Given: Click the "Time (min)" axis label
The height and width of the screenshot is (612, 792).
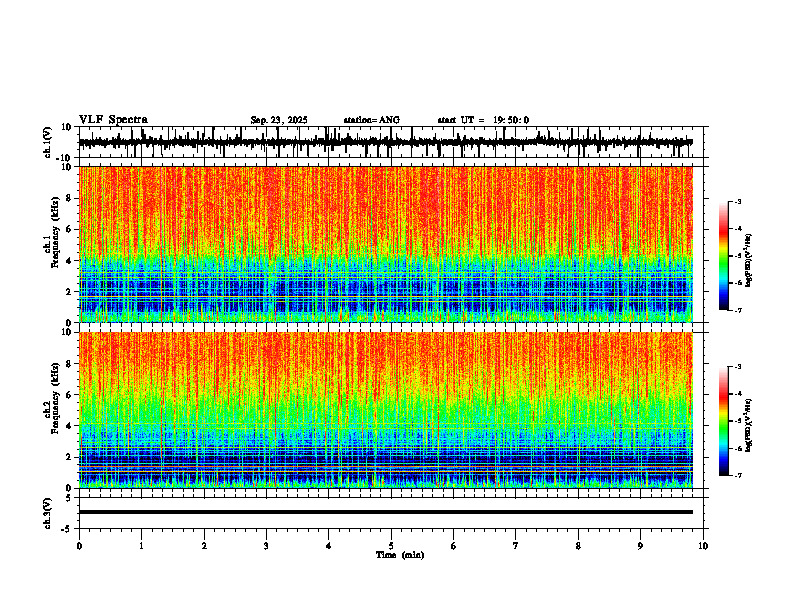Looking at the screenshot, I should coord(400,555).
